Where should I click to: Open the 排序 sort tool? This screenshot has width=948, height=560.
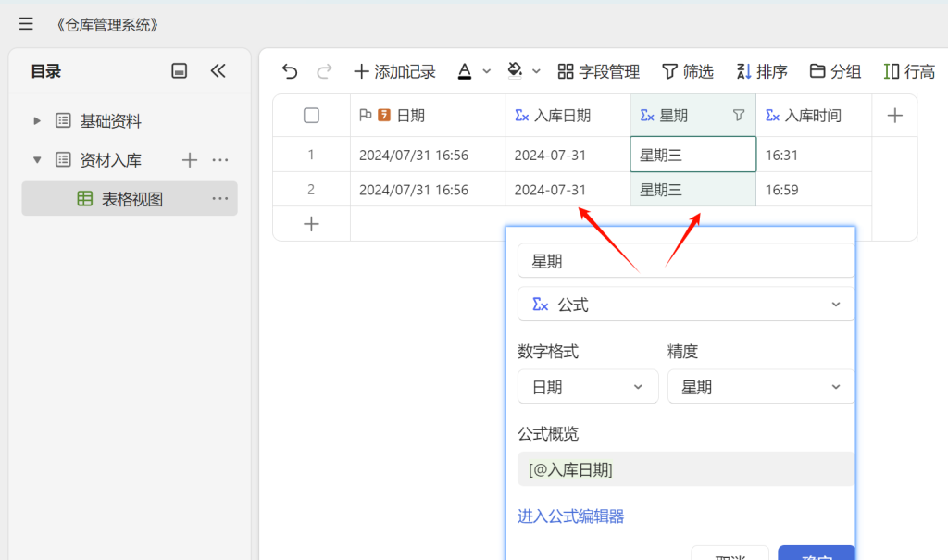(762, 72)
